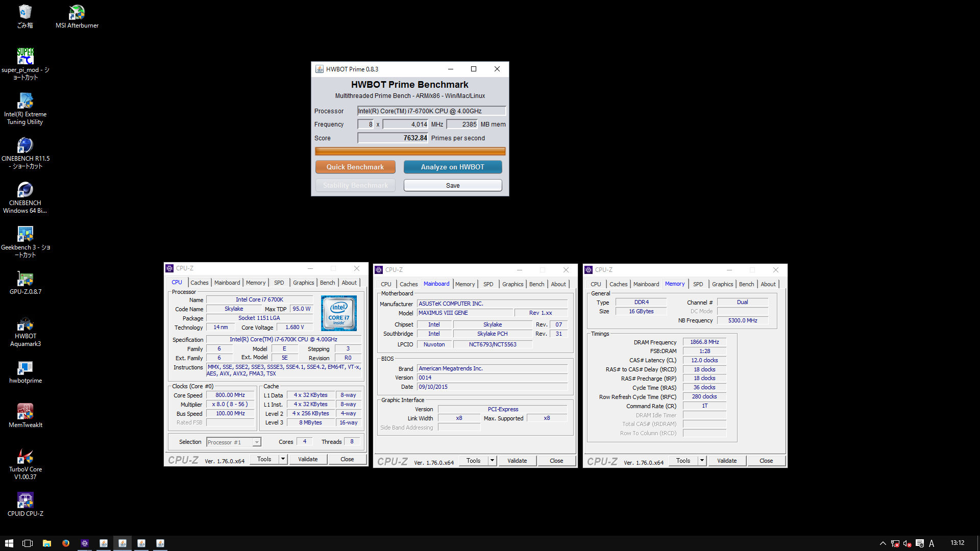The height and width of the screenshot is (551, 980).
Task: Click the NB Frequency value 5300.0 MHz
Action: 743,320
